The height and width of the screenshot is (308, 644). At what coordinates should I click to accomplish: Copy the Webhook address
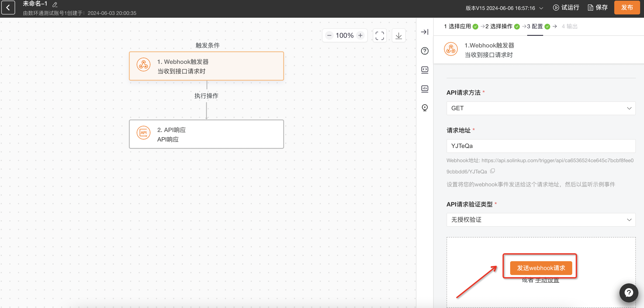492,171
